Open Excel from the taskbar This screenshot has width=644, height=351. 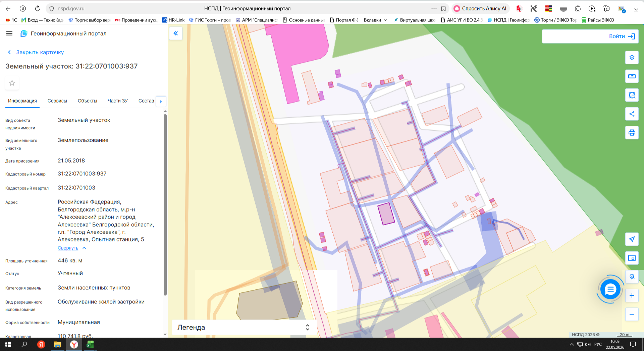90,344
